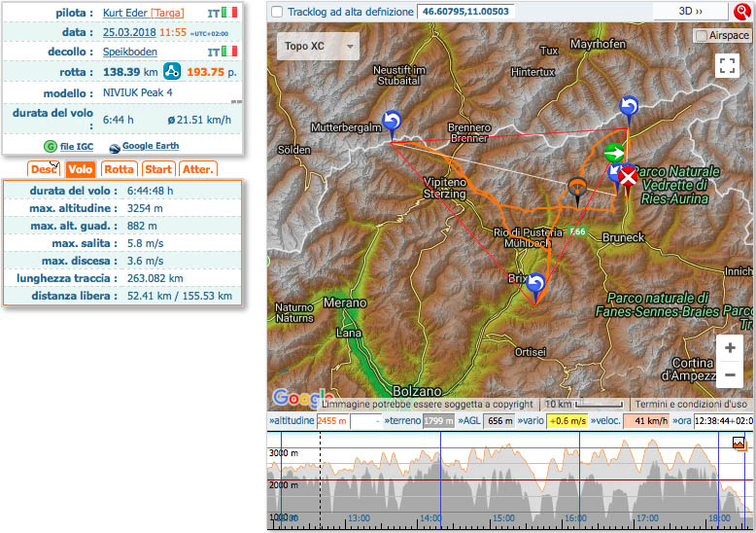
Task: Click the red magnifier search icon
Action: [x=741, y=12]
